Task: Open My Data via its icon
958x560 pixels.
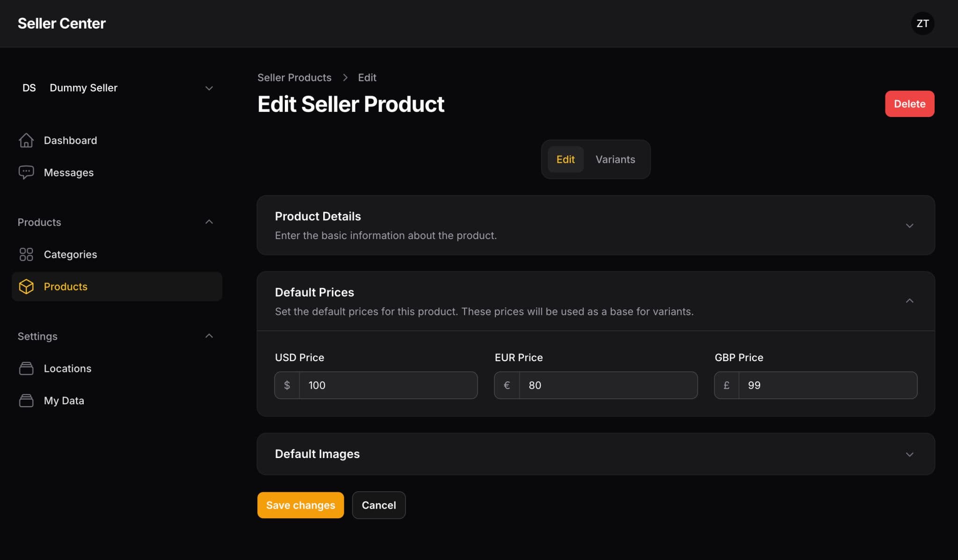Action: click(27, 400)
